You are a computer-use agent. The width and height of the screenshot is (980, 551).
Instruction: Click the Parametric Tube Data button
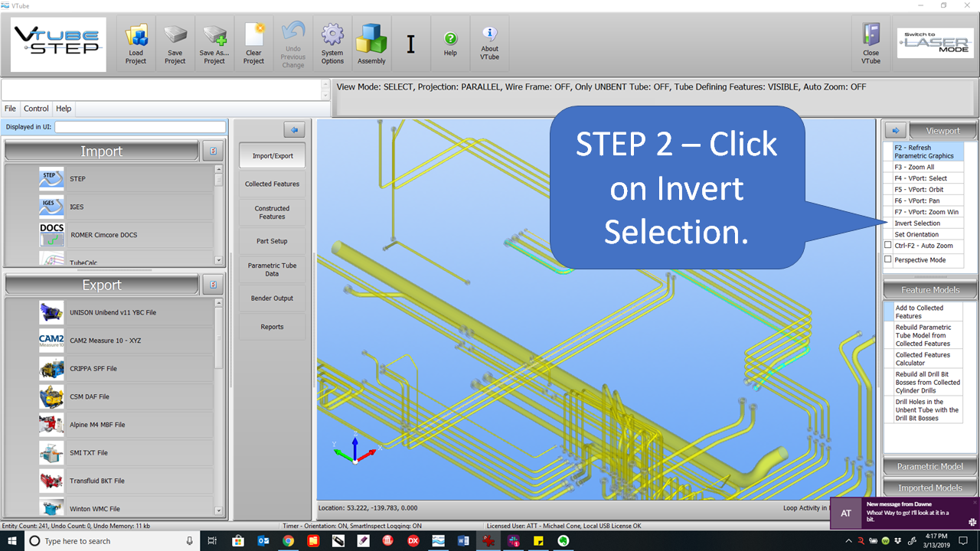coord(272,269)
